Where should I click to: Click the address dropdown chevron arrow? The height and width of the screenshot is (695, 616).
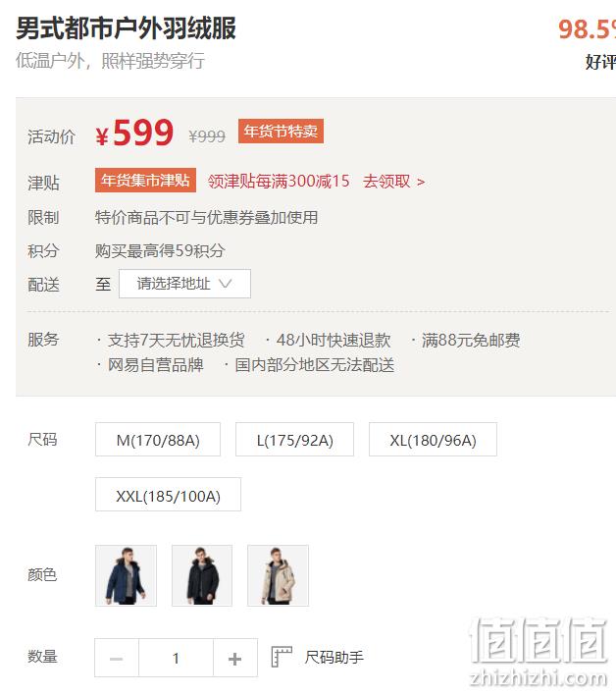[226, 284]
